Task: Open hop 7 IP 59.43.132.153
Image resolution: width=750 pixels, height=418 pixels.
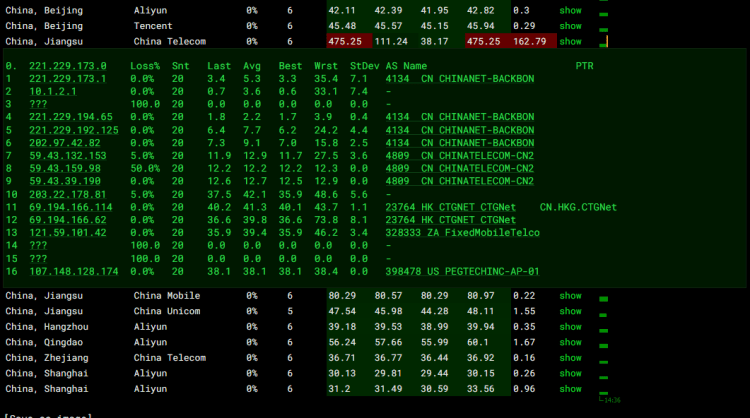Action: click(67, 156)
